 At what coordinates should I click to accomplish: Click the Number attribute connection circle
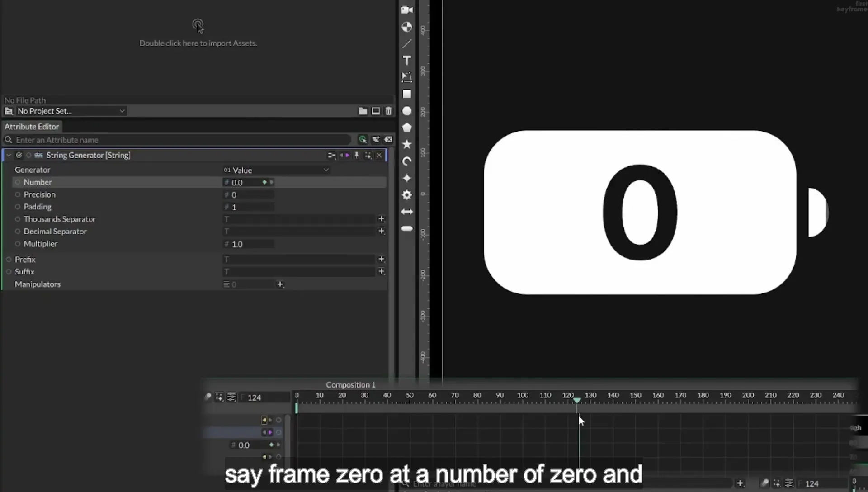tap(18, 182)
